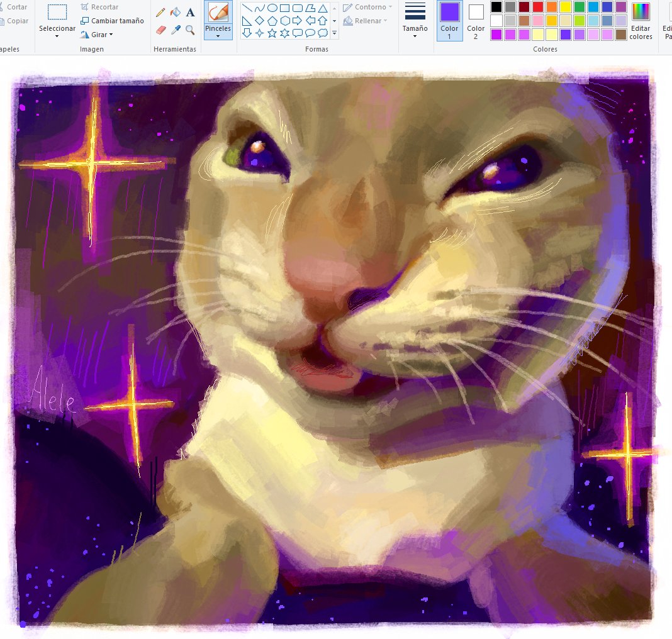The height and width of the screenshot is (639, 672).
Task: Select the Pencil tool
Action: pyautogui.click(x=160, y=13)
